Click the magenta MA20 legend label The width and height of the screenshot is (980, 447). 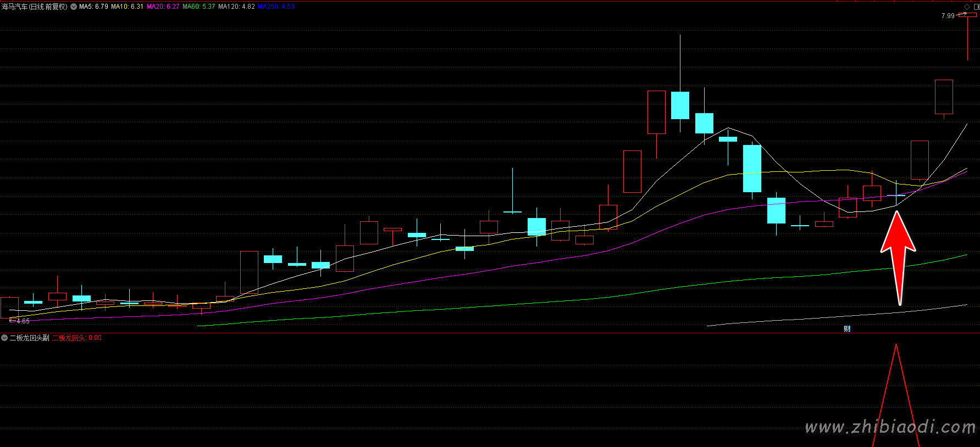point(163,7)
